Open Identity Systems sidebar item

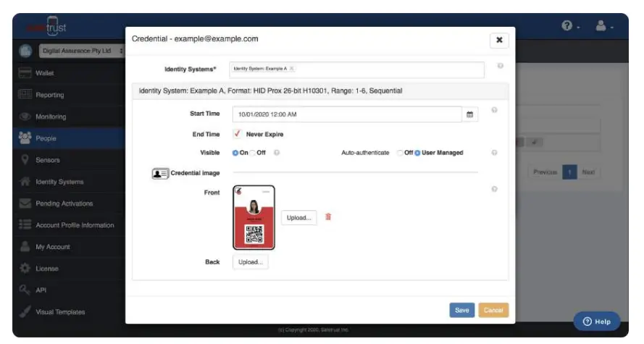(x=69, y=182)
